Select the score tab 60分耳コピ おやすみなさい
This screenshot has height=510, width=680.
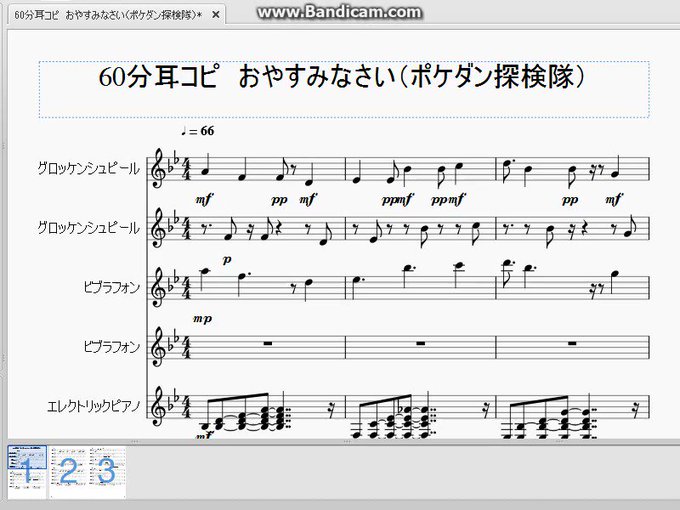[x=108, y=15]
